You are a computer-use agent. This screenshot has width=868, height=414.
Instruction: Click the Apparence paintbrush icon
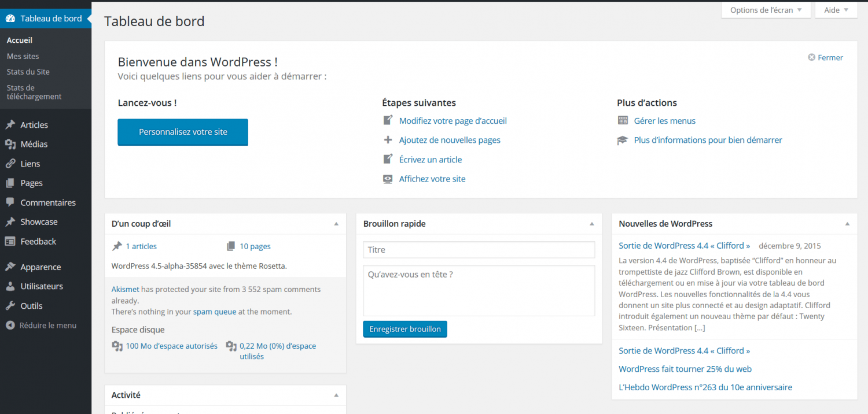tap(10, 267)
